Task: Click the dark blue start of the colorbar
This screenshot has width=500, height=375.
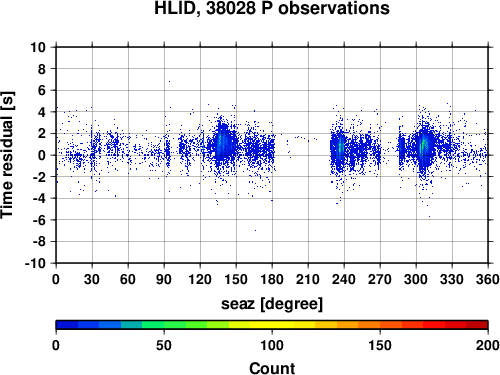Action: pyautogui.click(x=67, y=325)
